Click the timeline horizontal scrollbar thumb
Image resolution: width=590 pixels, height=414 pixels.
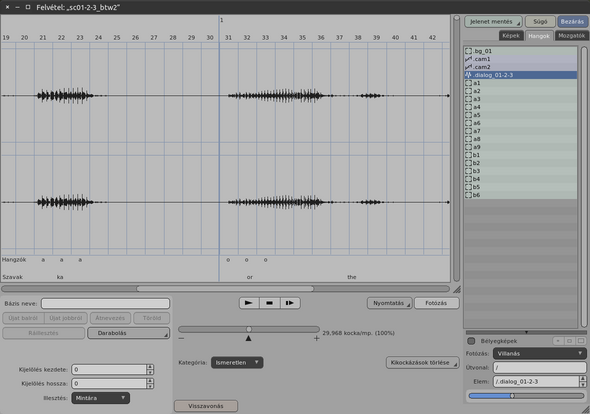point(225,289)
